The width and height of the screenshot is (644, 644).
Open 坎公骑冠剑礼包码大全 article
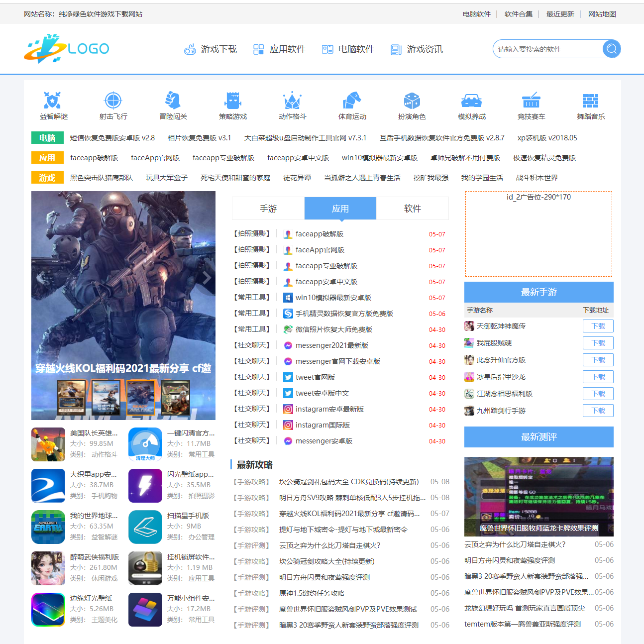pos(349,482)
